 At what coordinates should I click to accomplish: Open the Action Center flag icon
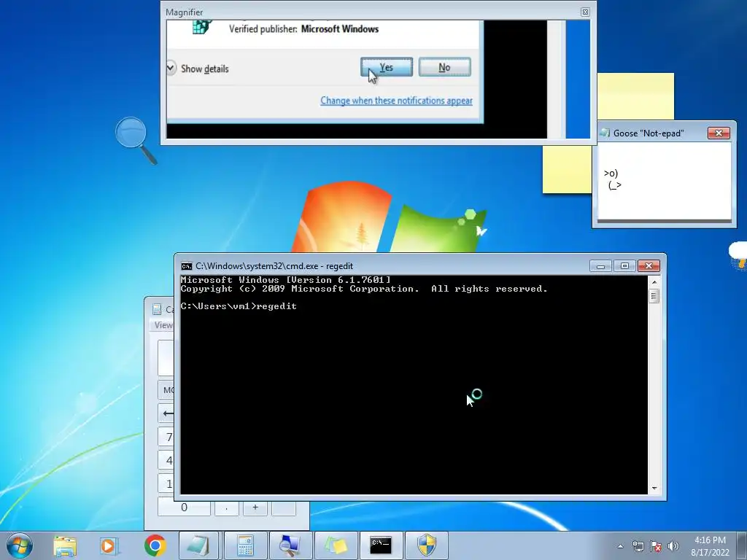656,546
